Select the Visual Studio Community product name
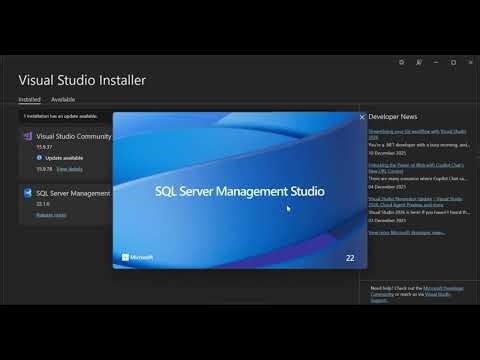 (x=74, y=136)
